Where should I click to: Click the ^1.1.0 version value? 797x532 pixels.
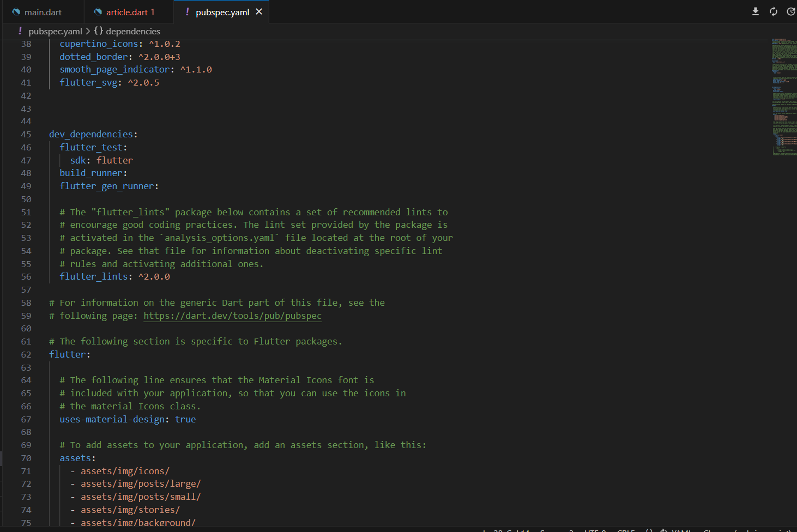196,69
